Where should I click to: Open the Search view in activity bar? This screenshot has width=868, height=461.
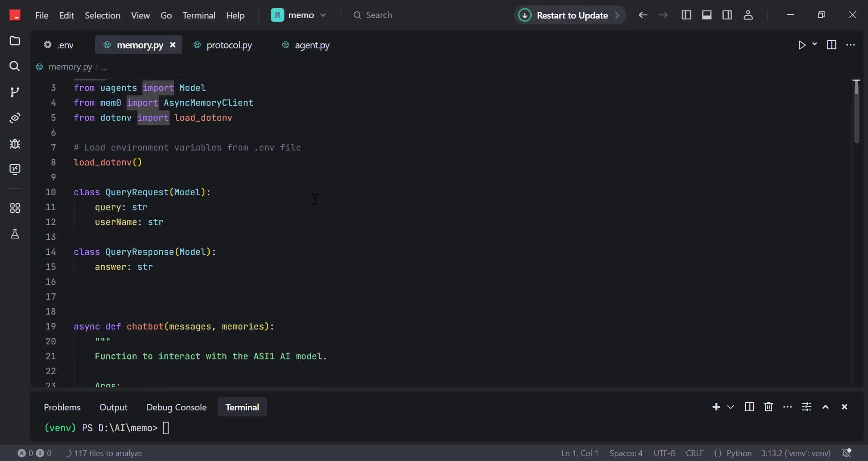(15, 66)
